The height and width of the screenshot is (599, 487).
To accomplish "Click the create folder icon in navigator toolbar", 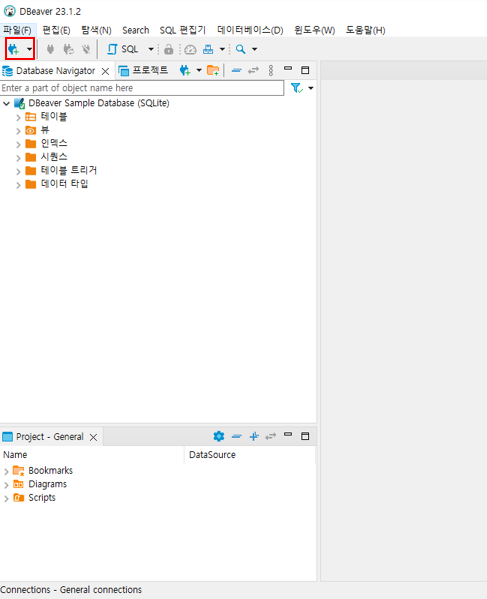I will tap(213, 70).
